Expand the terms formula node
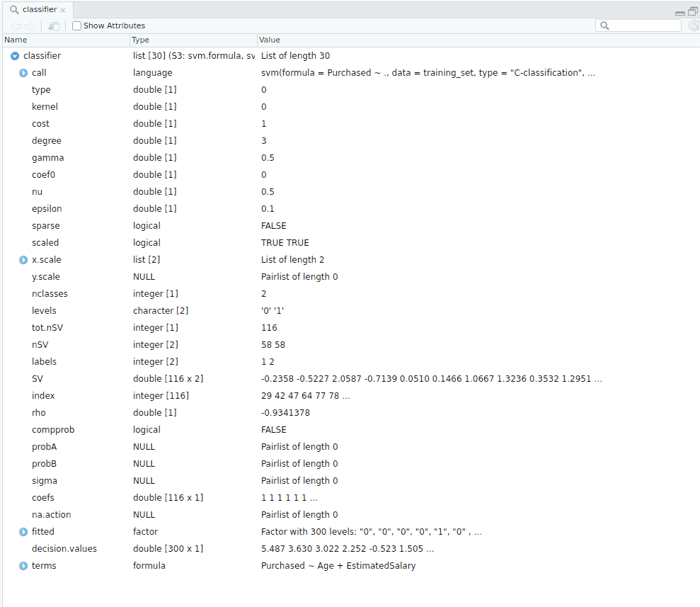700x607 pixels. pyautogui.click(x=23, y=566)
